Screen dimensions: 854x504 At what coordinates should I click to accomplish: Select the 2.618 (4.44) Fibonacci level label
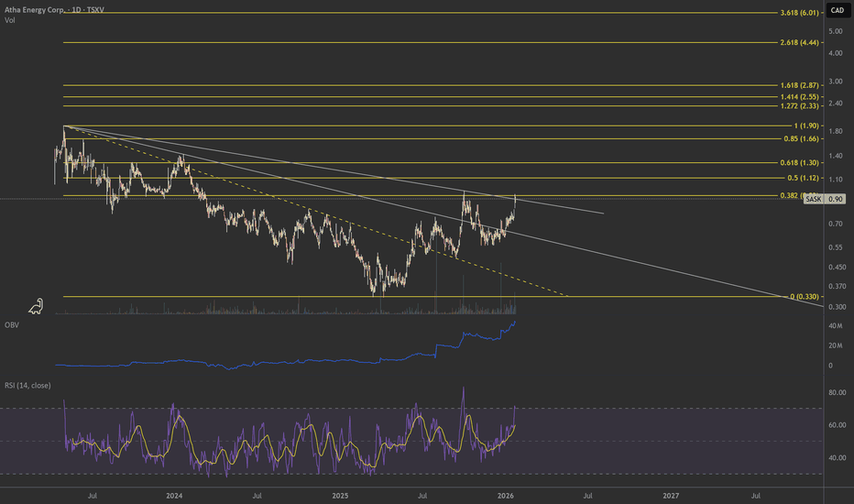click(799, 42)
